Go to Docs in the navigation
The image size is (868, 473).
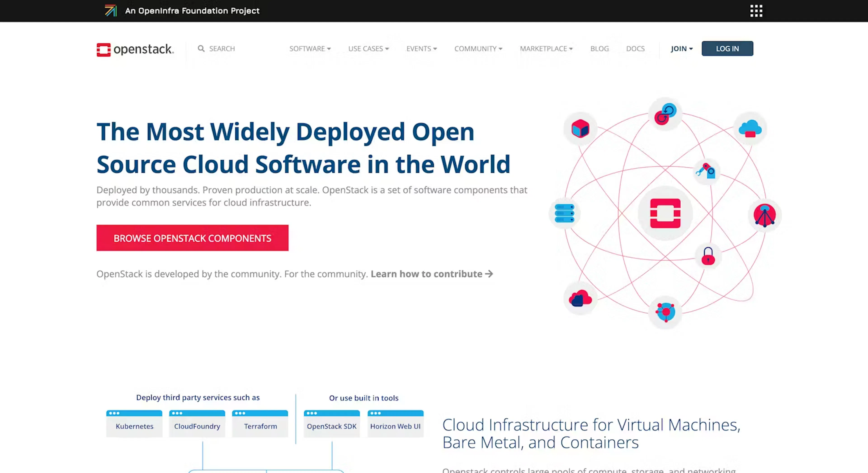point(635,49)
